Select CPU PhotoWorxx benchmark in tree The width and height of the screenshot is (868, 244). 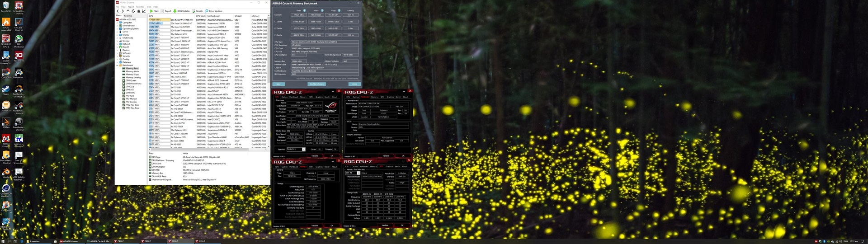click(x=133, y=84)
